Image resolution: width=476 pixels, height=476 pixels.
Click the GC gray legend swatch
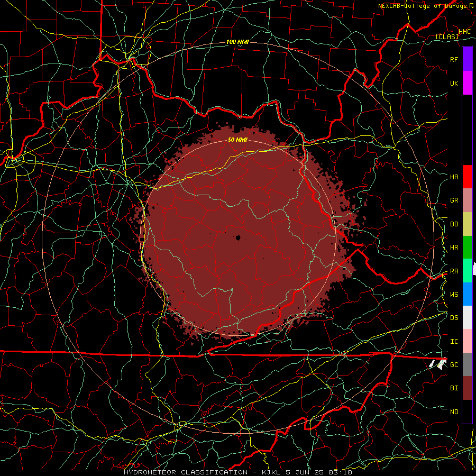pyautogui.click(x=467, y=364)
